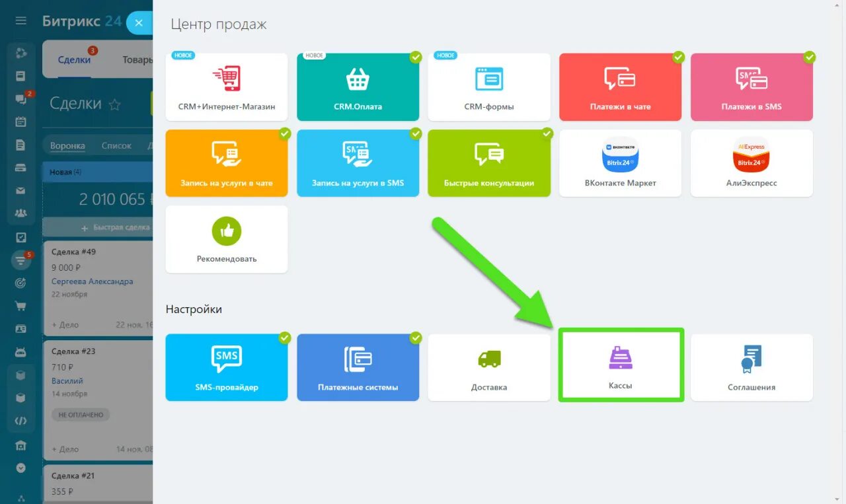Expand more sidebar items with the down chevron
846x504 pixels.
(20, 468)
